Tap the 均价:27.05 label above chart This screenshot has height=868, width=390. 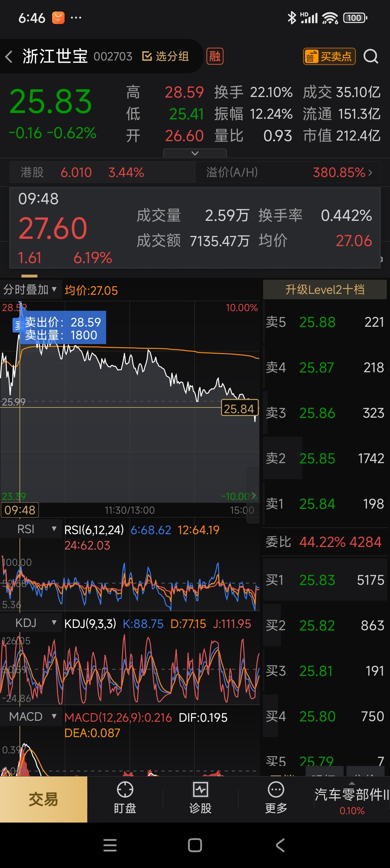[91, 291]
